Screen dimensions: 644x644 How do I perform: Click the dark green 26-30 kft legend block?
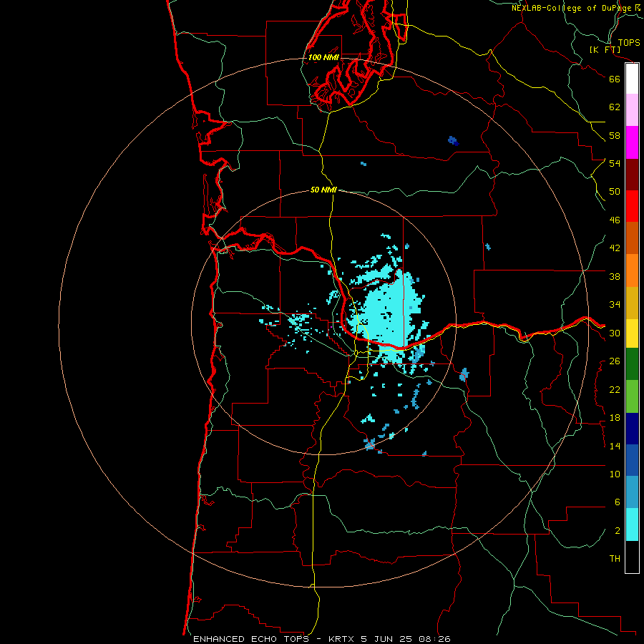pos(632,364)
